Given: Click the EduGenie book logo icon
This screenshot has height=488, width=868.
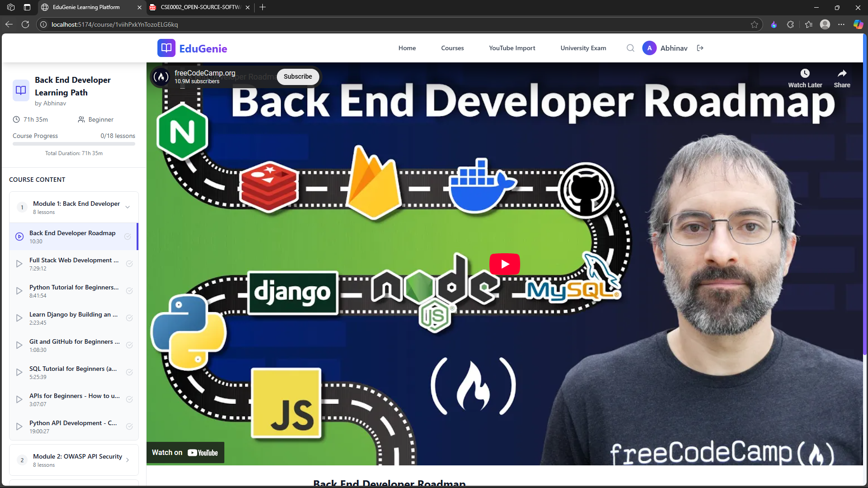Looking at the screenshot, I should click(x=166, y=48).
